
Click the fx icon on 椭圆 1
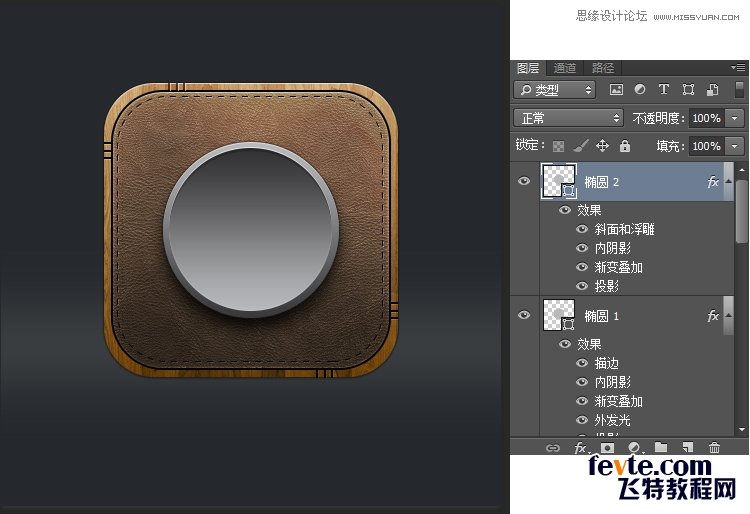[713, 316]
